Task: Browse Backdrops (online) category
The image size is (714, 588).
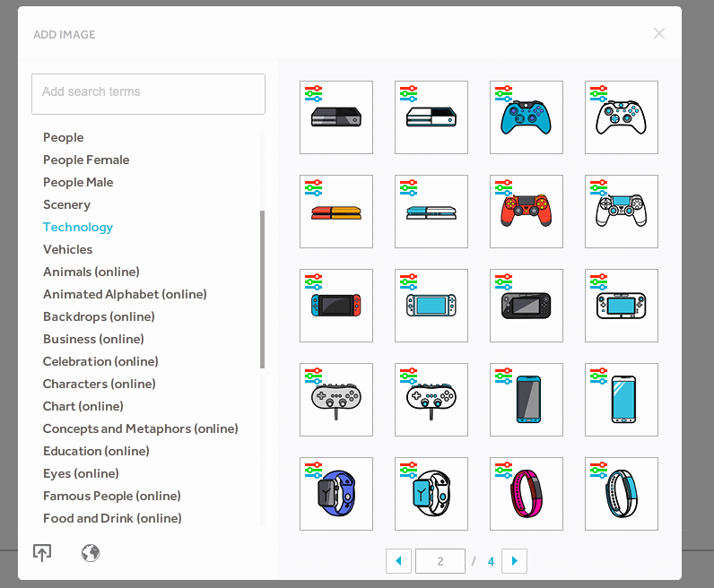Action: coord(99,316)
